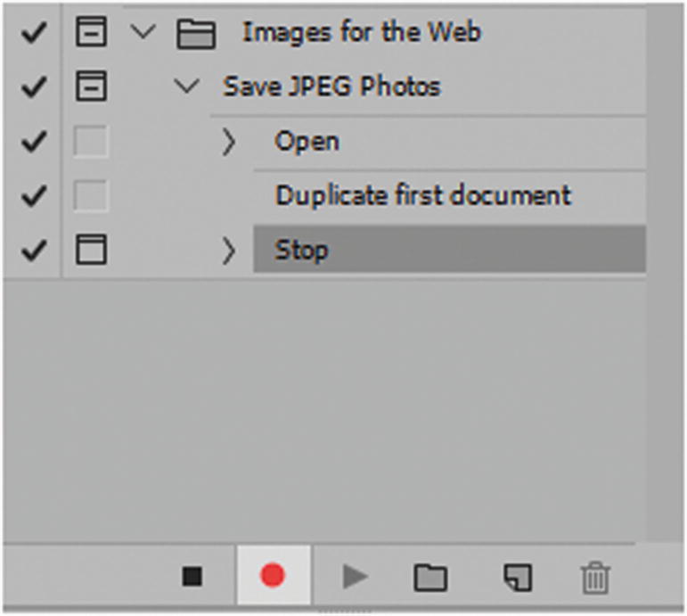Click the Stop playing/recording square button
Image resolution: width=687 pixels, height=616 pixels.
[192, 577]
